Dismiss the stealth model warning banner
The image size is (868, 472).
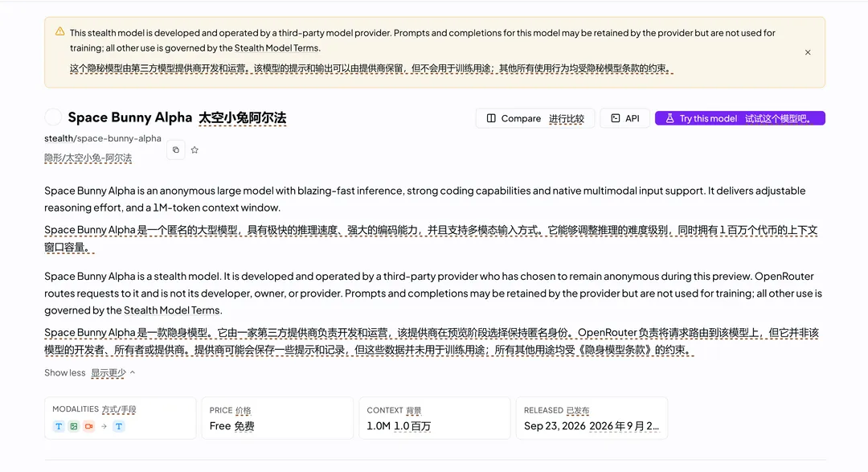coord(808,52)
